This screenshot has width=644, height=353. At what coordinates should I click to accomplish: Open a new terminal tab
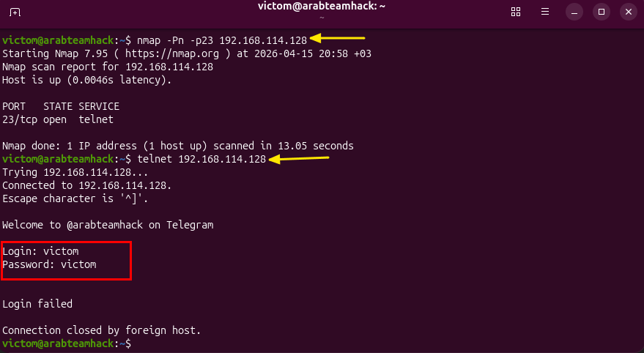15,12
